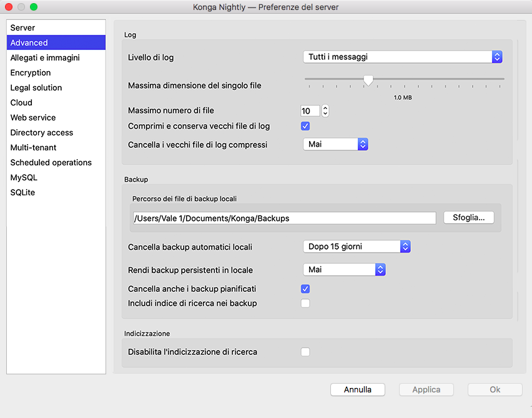Viewport: 532px width, 418px height.
Task: Click the Annulla button
Action: pos(358,389)
